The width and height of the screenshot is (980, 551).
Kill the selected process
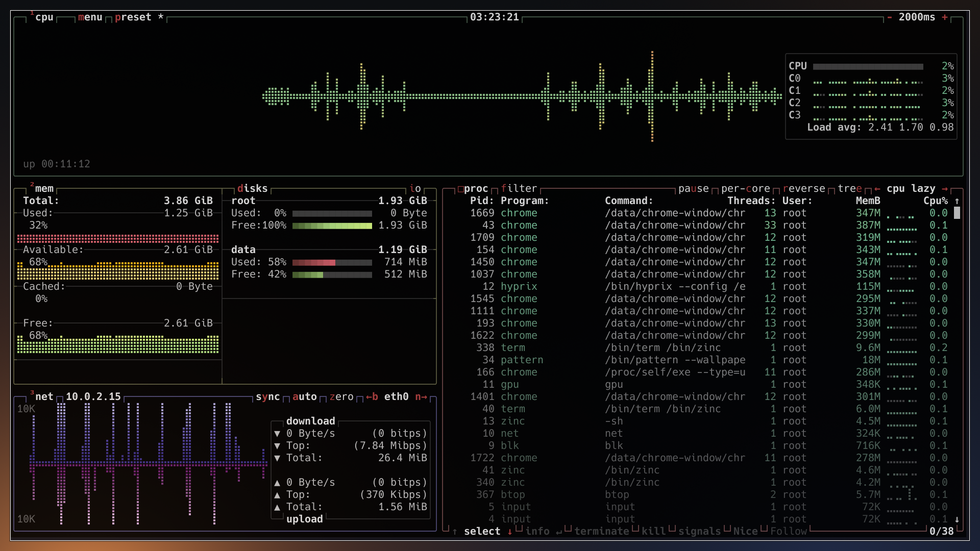coord(654,531)
